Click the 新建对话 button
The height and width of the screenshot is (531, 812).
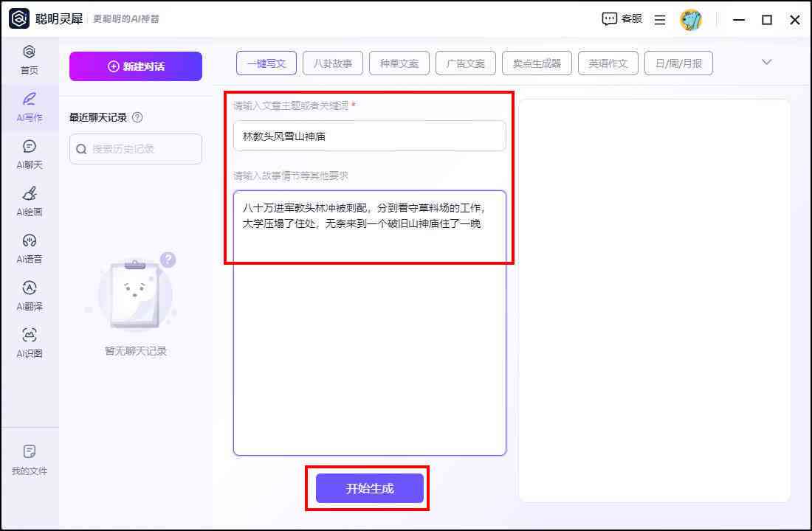click(x=136, y=66)
